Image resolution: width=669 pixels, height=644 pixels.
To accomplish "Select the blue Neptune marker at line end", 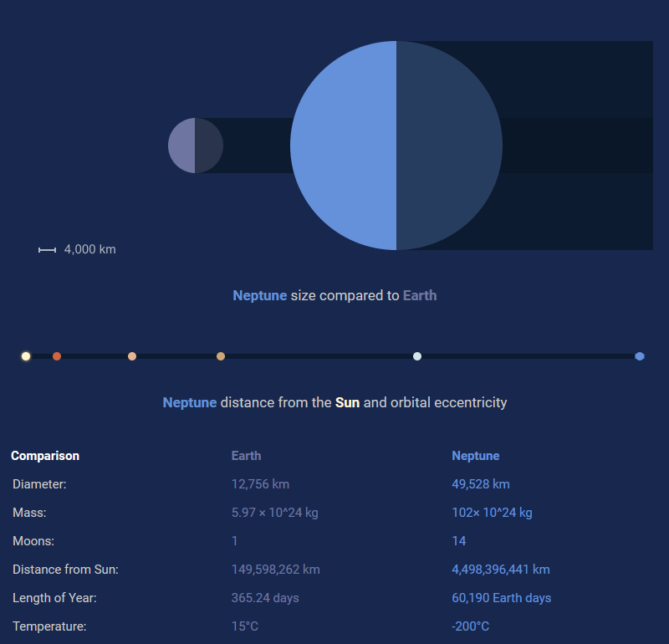I will [640, 356].
